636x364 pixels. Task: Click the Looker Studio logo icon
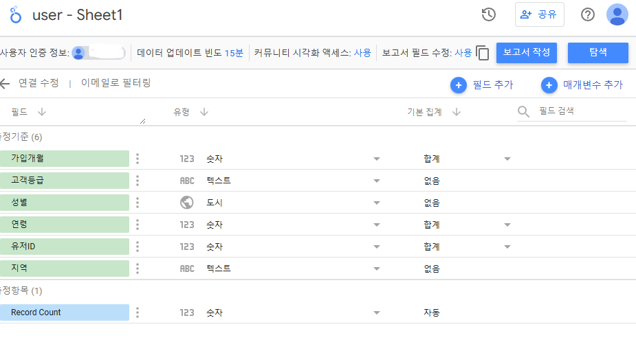[x=15, y=14]
